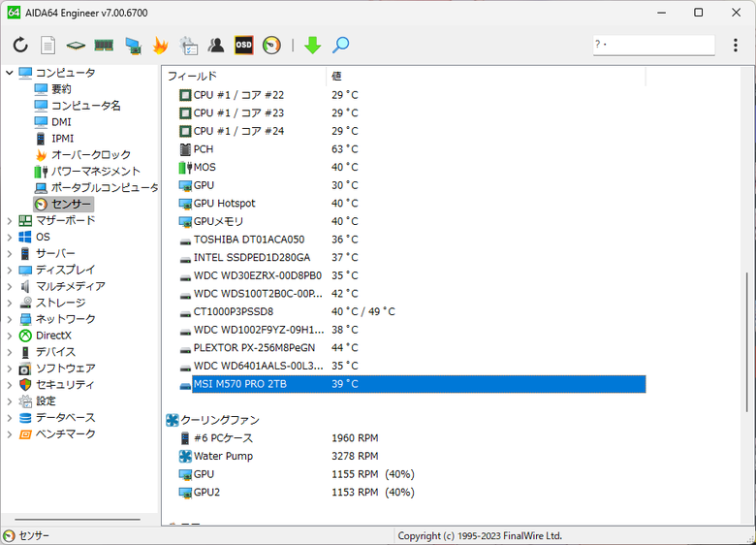Expand the ディスプレイ tree node
The width and height of the screenshot is (756, 545).
(x=9, y=271)
